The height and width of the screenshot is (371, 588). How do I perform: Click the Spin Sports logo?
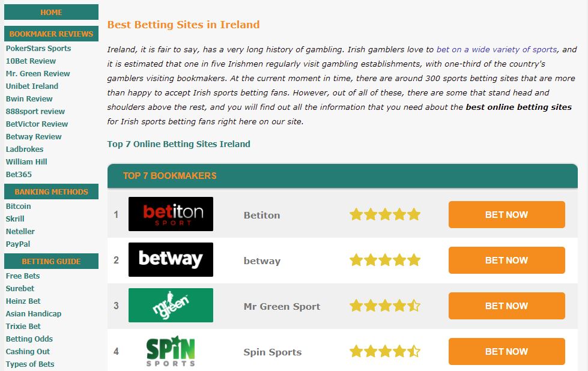click(171, 351)
